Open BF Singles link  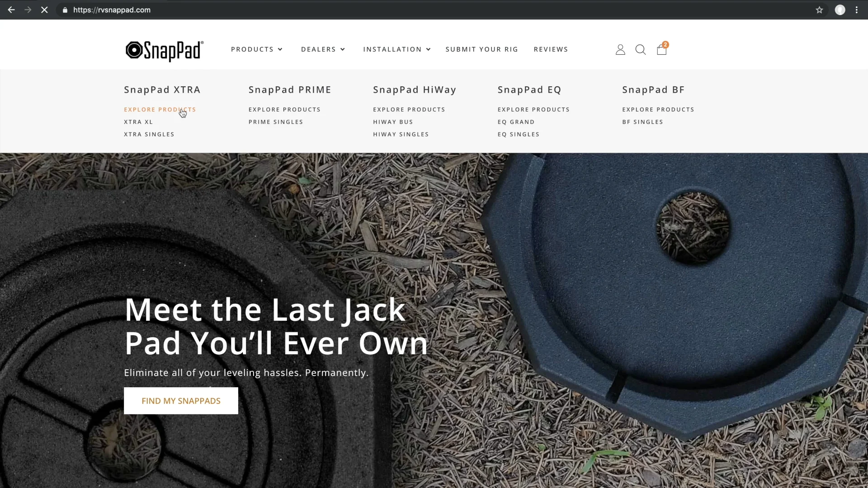pyautogui.click(x=642, y=122)
